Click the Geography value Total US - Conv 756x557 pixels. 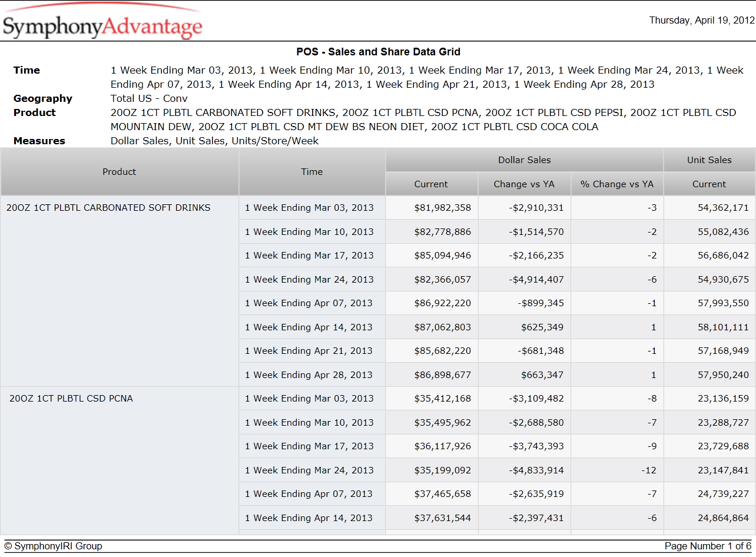pos(149,98)
